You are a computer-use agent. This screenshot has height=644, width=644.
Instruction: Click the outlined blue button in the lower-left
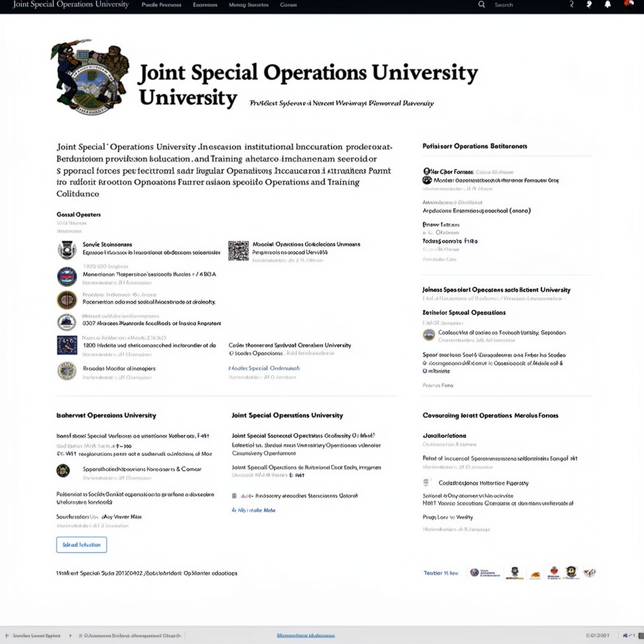coord(81,545)
